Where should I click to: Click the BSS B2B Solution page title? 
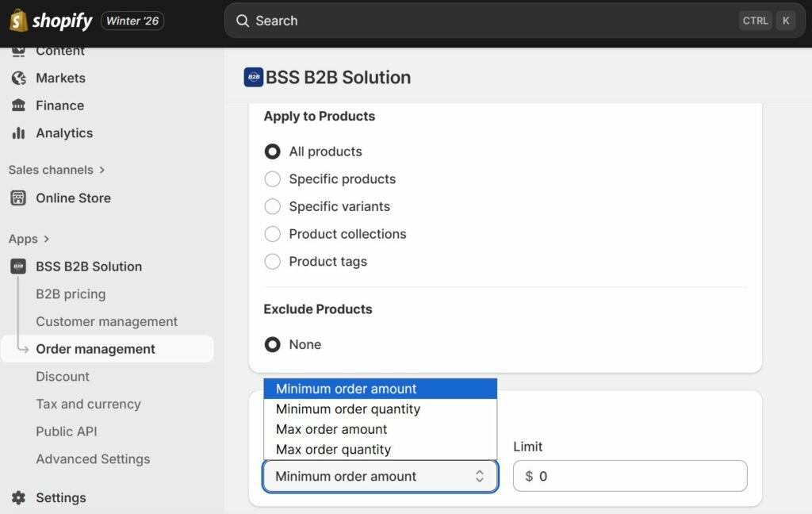pyautogui.click(x=338, y=77)
